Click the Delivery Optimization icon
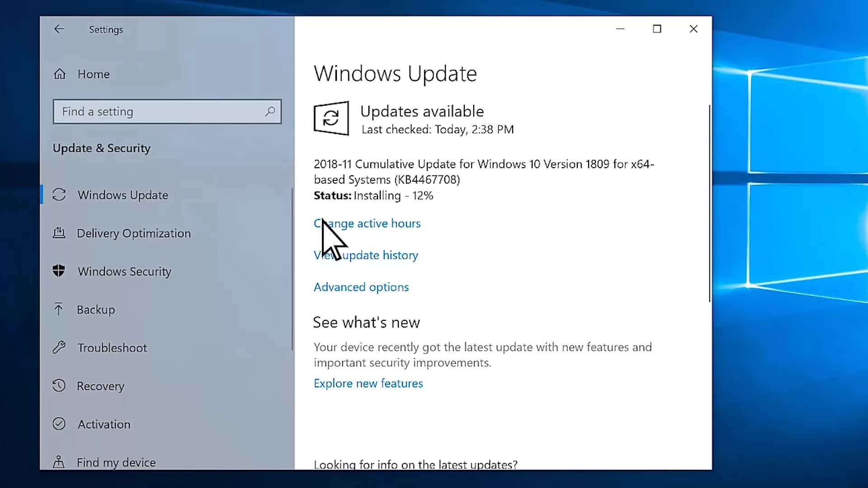868x488 pixels. click(x=58, y=232)
